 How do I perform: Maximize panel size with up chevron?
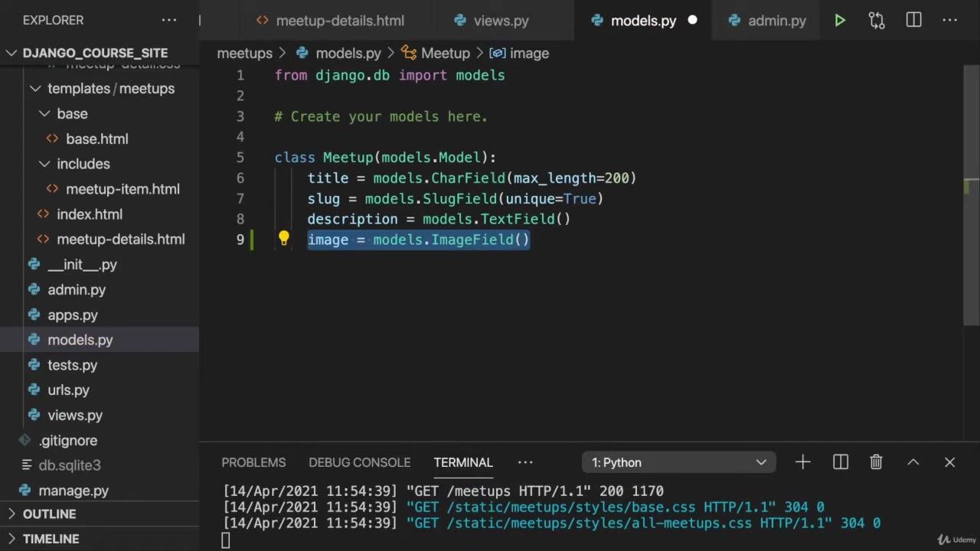click(x=913, y=462)
